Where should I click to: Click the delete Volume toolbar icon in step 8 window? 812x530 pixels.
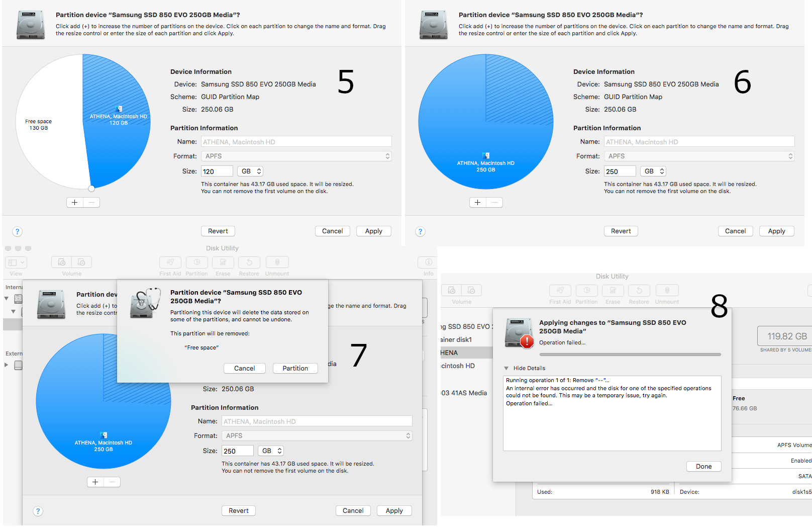(471, 290)
